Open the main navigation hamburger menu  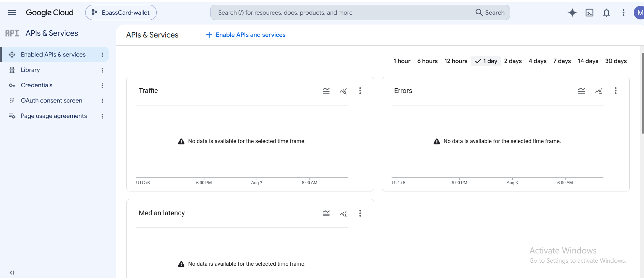(x=12, y=13)
